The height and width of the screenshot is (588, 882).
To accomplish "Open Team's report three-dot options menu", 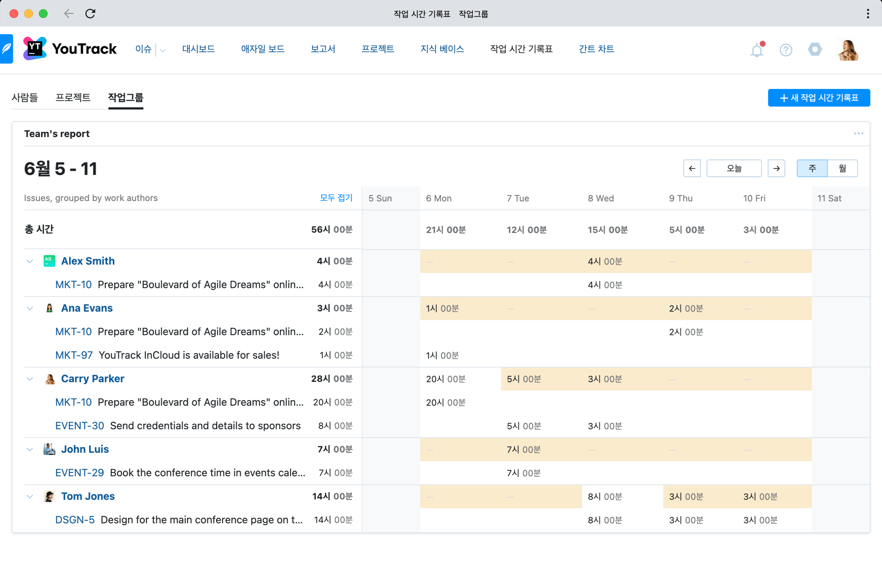I will tap(858, 133).
